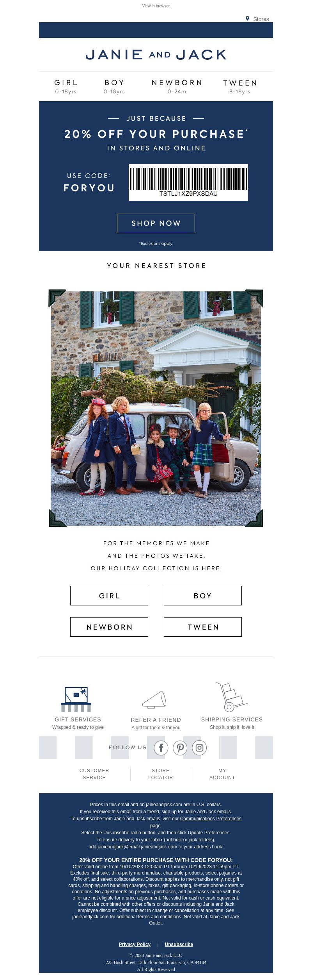This screenshot has height=980, width=312.
Task: Click the SHOP NOW button
Action: [x=156, y=223]
